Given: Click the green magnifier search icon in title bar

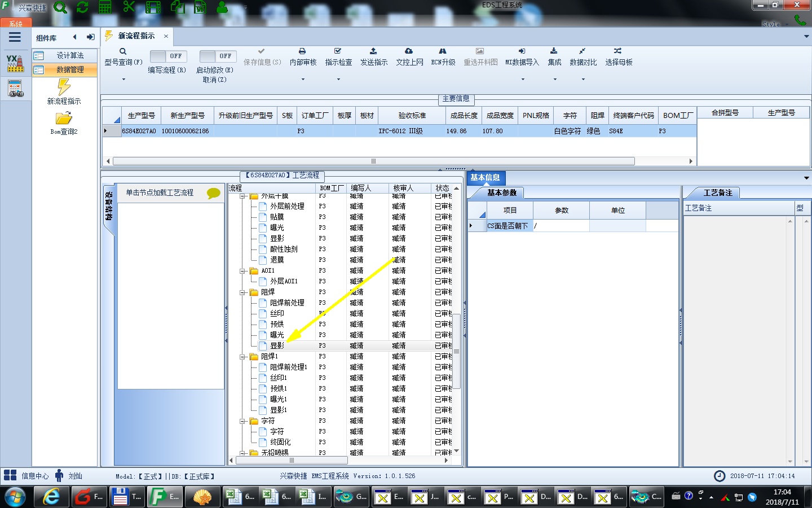Looking at the screenshot, I should click(60, 7).
